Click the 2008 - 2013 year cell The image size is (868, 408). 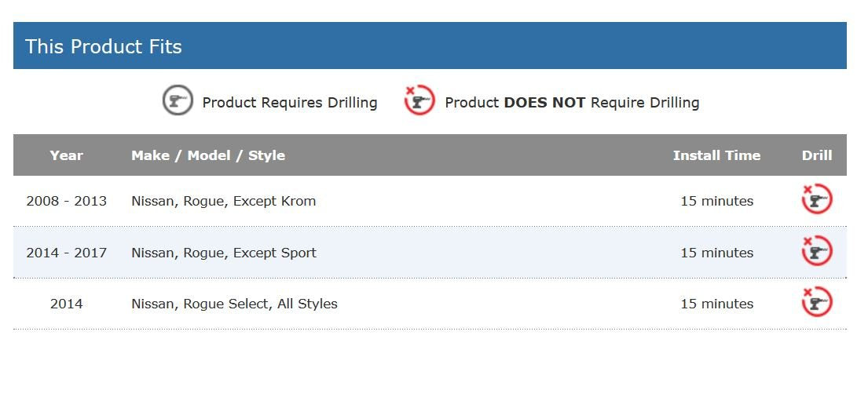click(66, 201)
